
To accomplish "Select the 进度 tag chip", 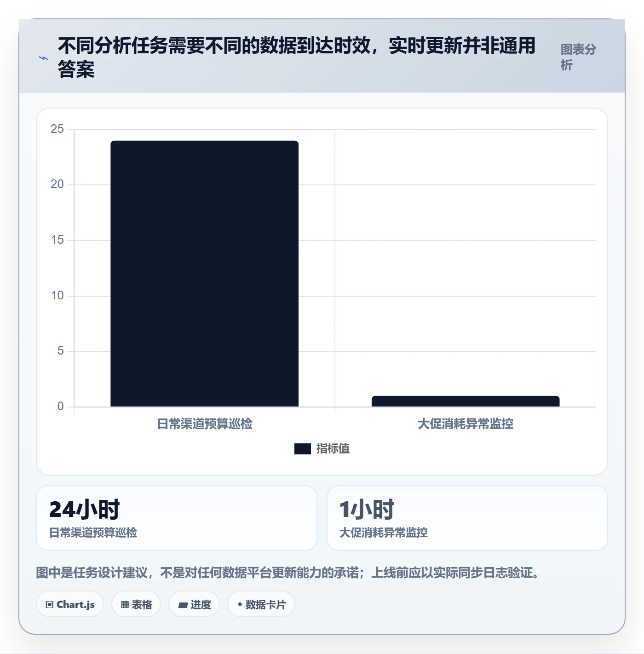I will pos(194,604).
